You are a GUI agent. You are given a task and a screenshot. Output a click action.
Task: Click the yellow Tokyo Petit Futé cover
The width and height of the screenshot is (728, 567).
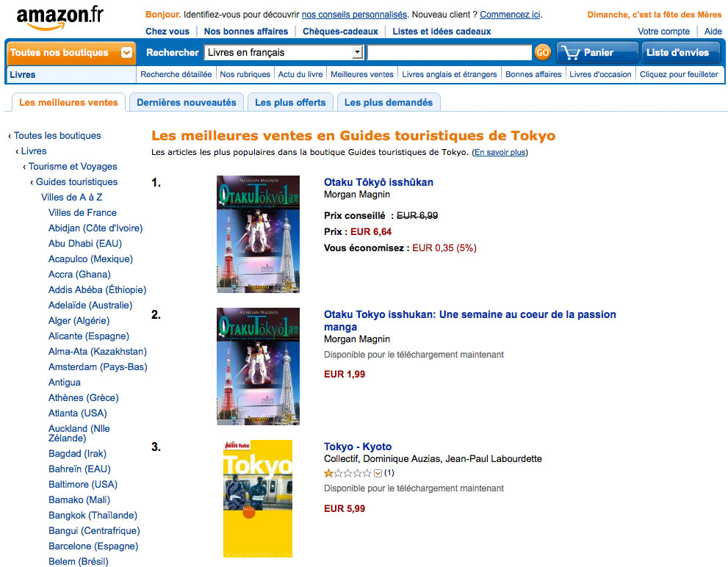coord(258,499)
